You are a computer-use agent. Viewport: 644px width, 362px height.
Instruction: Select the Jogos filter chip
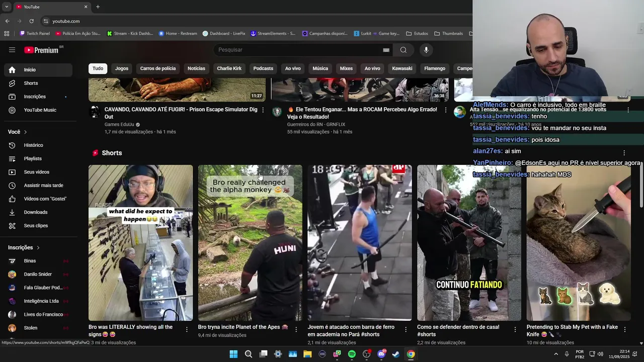122,68
